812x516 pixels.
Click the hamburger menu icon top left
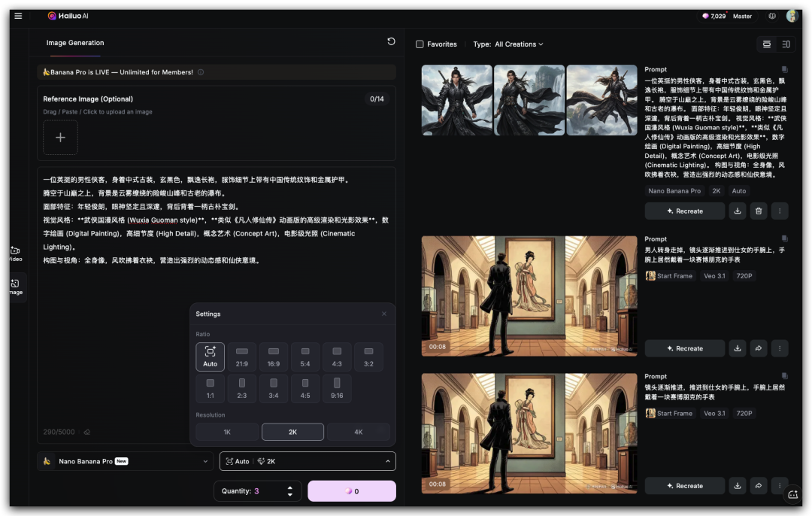(x=17, y=15)
